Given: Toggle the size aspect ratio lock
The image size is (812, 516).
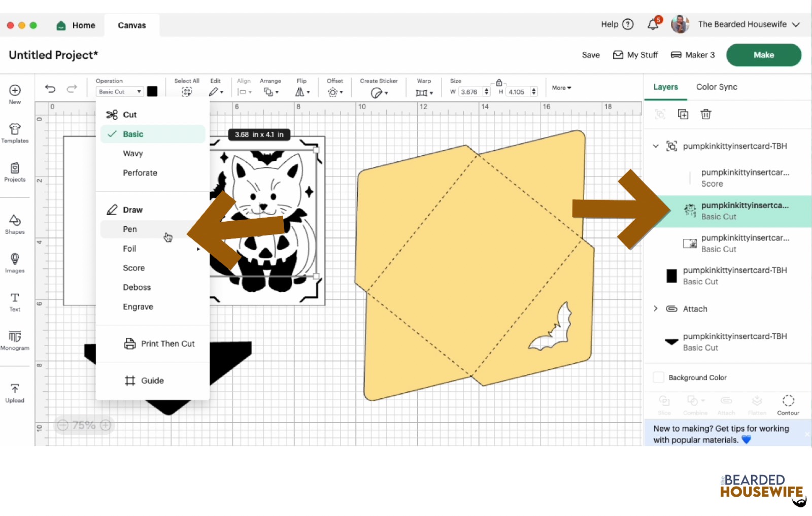Looking at the screenshot, I should point(499,83).
